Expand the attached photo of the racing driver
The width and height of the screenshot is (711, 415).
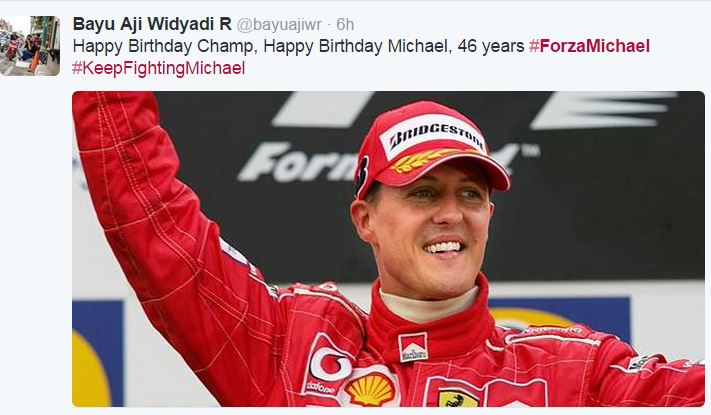[x=388, y=249]
